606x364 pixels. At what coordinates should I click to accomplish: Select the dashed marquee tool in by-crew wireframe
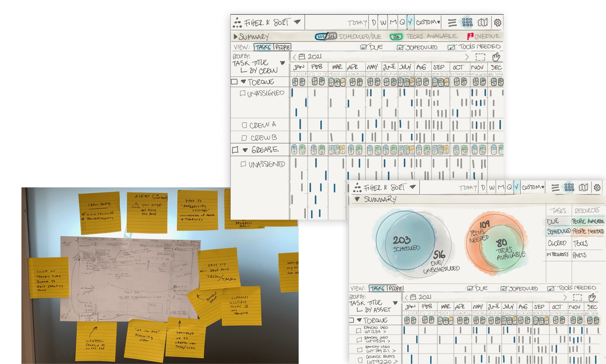click(x=480, y=57)
